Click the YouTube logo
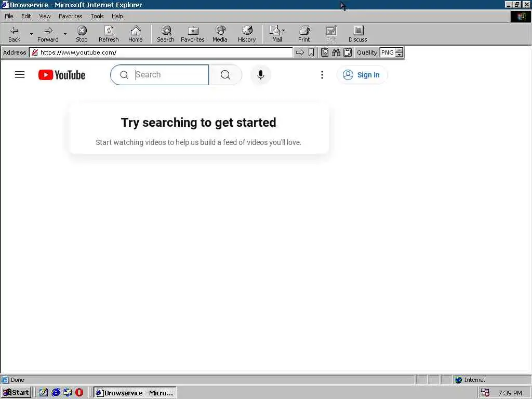Viewport: 532px width, 399px height. [x=62, y=75]
